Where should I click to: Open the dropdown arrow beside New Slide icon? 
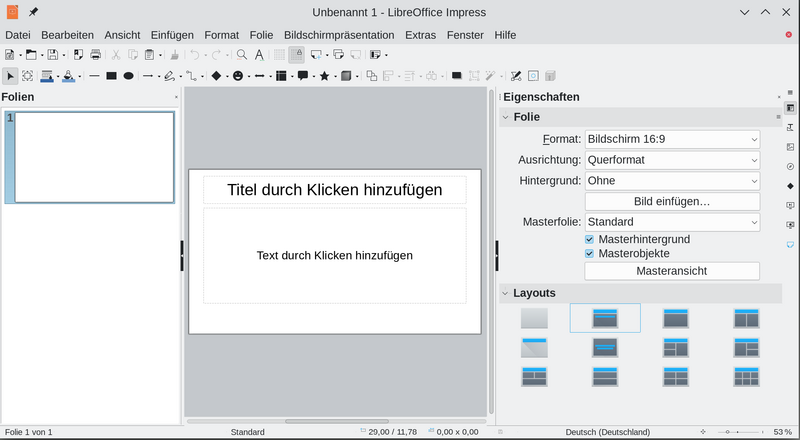coord(327,55)
